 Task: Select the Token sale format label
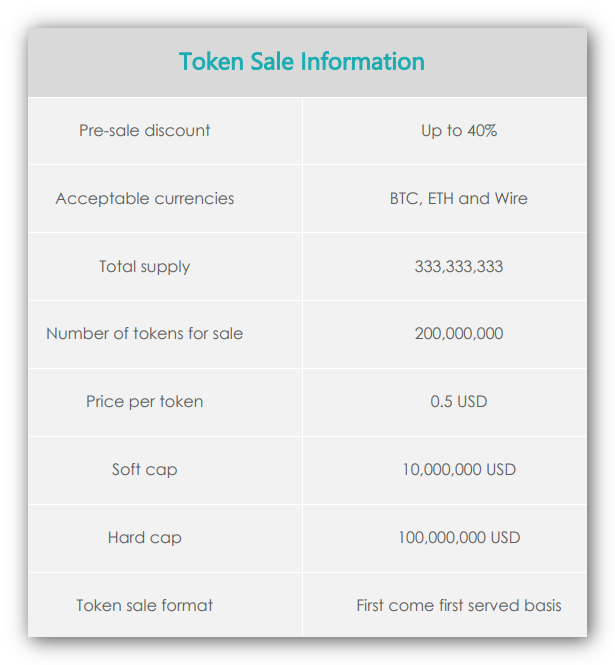(x=144, y=605)
